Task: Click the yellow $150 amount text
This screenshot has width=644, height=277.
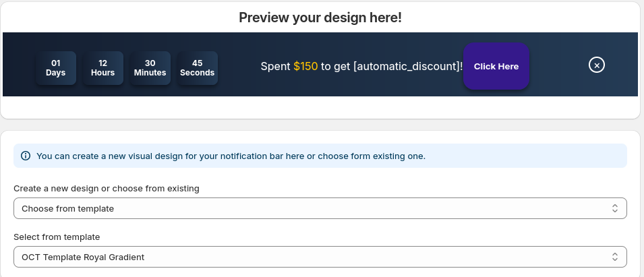Action: 305,67
